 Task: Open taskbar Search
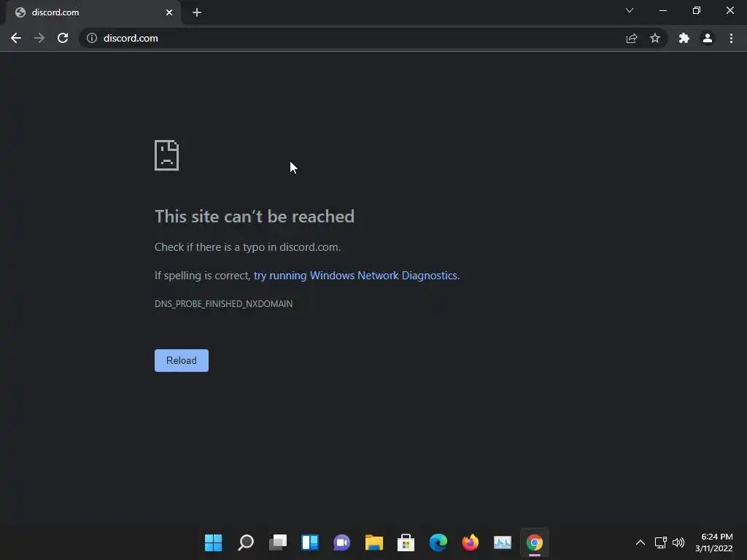[246, 542]
